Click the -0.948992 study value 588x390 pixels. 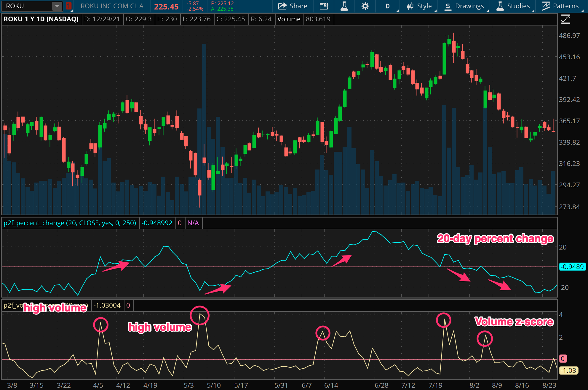point(157,223)
